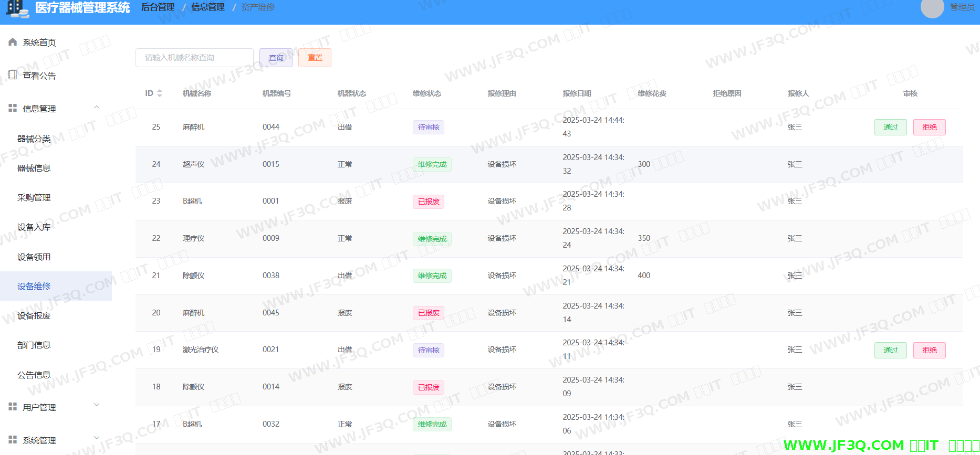Viewport: 980px width, 455px height.
Task: Click the grid icon beside 系统管理
Action: 13,440
